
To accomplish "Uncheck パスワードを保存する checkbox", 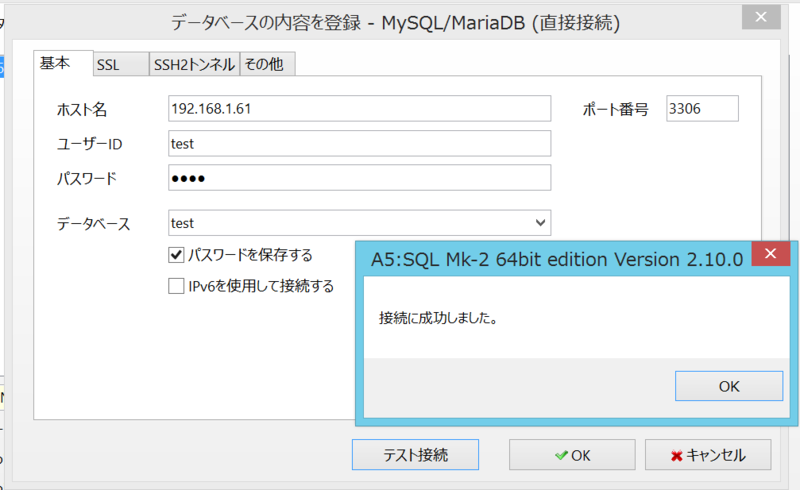I will tap(176, 255).
